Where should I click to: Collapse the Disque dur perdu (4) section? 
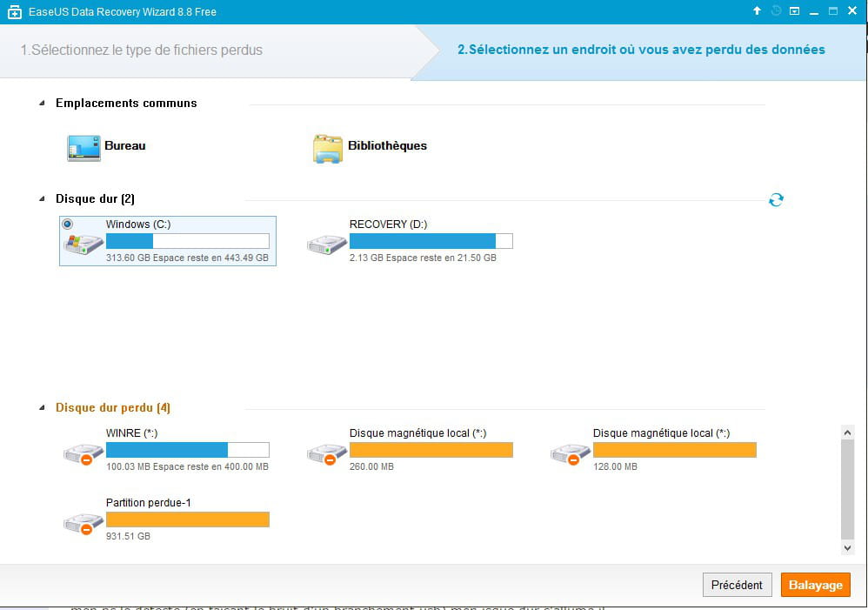click(x=42, y=408)
